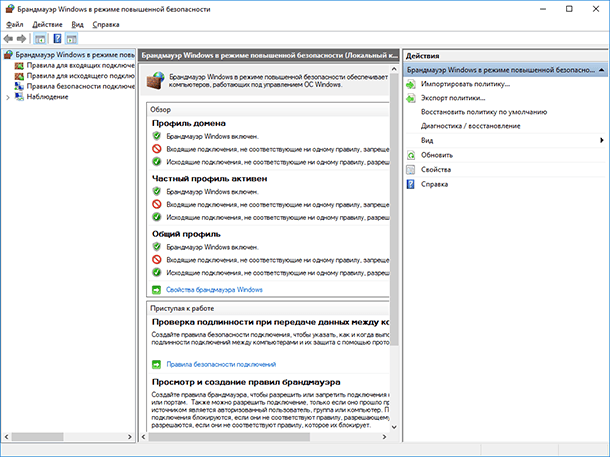Click the center pane scroll left arrow
The width and height of the screenshot is (610, 457).
pos(143,437)
